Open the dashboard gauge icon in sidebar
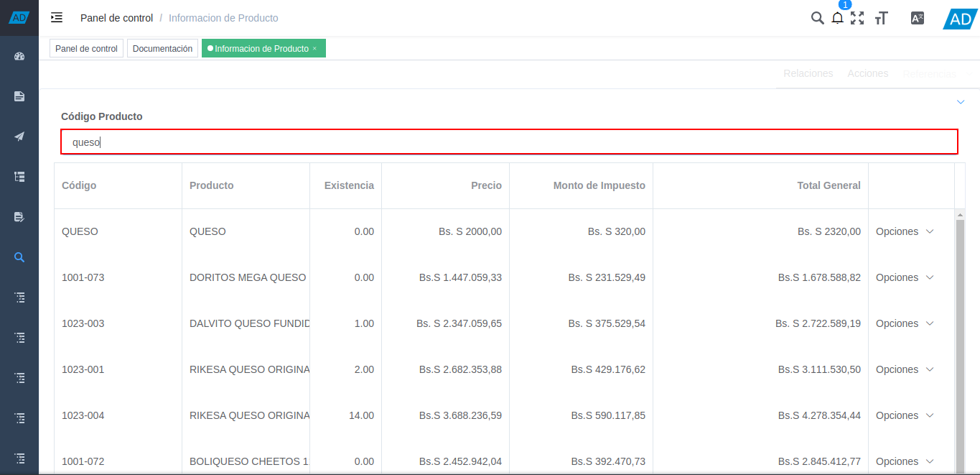Screen dimensions: 980x475 click(x=19, y=56)
